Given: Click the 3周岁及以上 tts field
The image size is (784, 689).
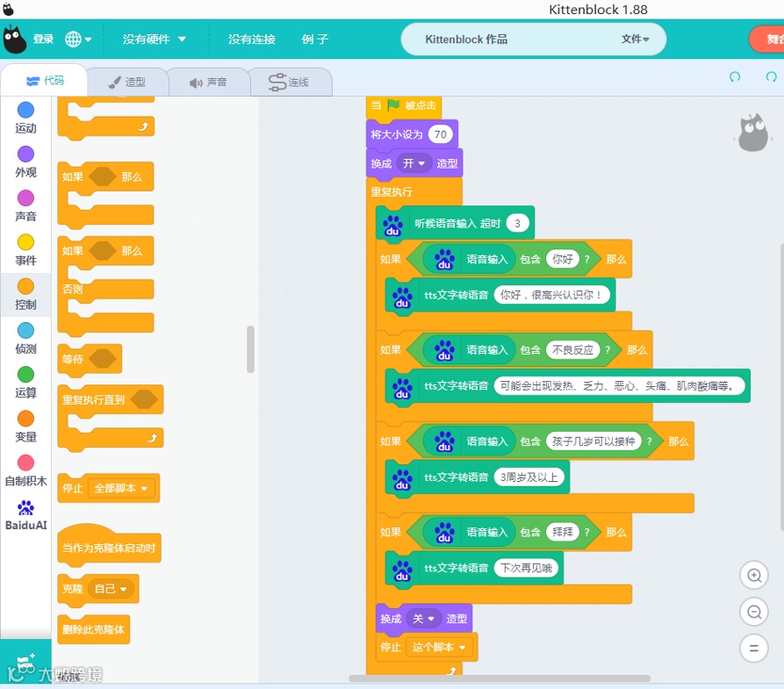Looking at the screenshot, I should 529,477.
